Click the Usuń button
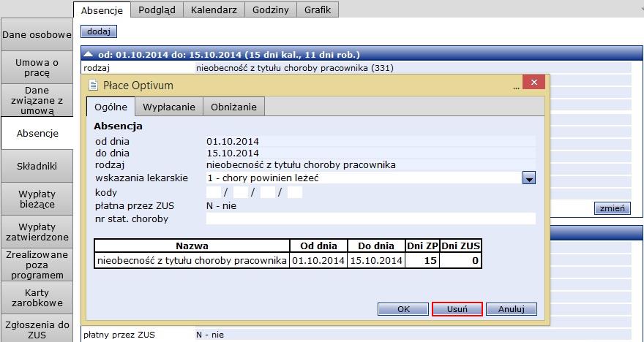This screenshot has height=342, width=644. 457,309
